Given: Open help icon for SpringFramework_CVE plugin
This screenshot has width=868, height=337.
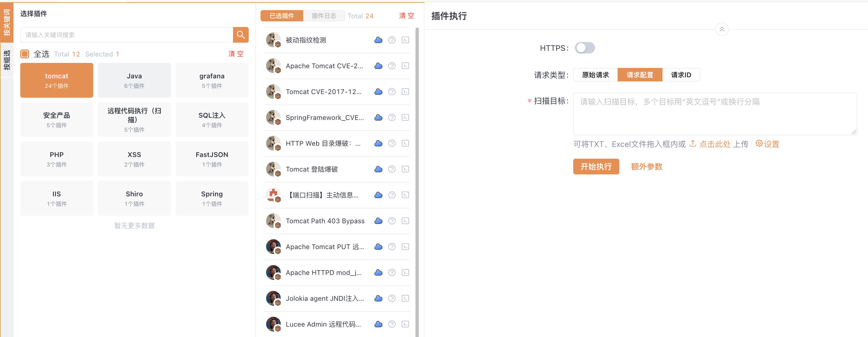Looking at the screenshot, I should pyautogui.click(x=392, y=118).
